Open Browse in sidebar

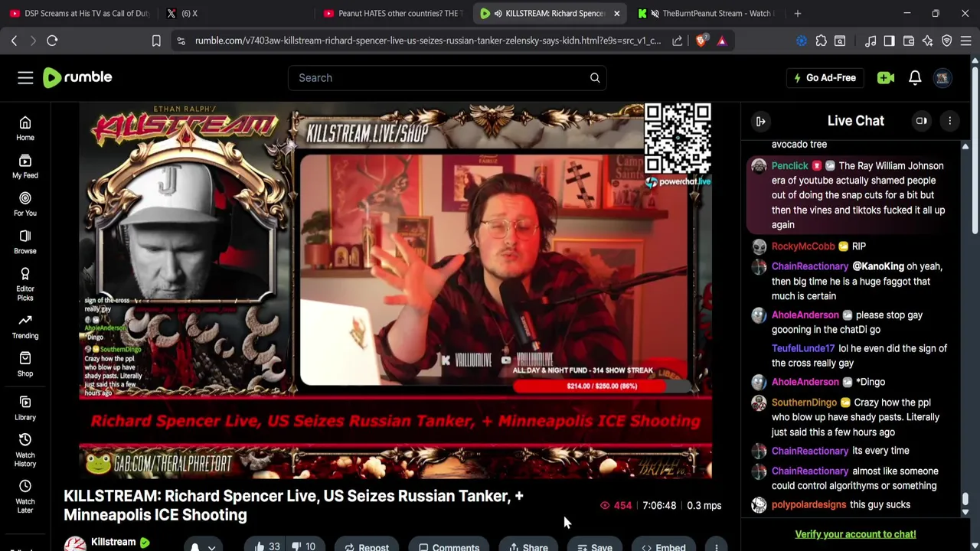point(25,242)
